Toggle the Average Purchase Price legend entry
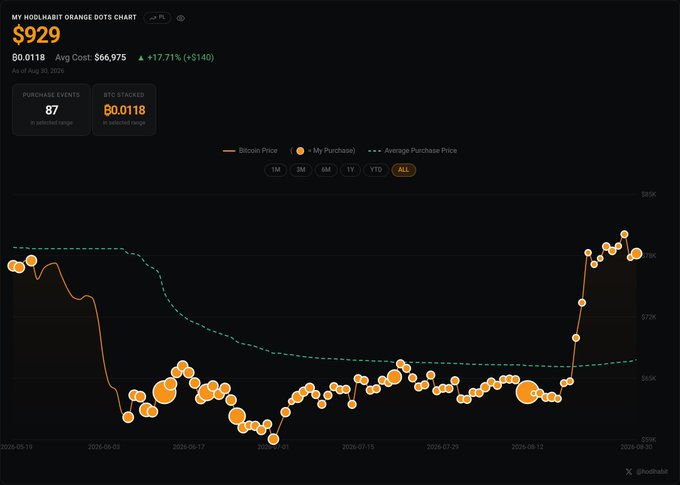Image resolution: width=680 pixels, height=485 pixels. (412, 151)
